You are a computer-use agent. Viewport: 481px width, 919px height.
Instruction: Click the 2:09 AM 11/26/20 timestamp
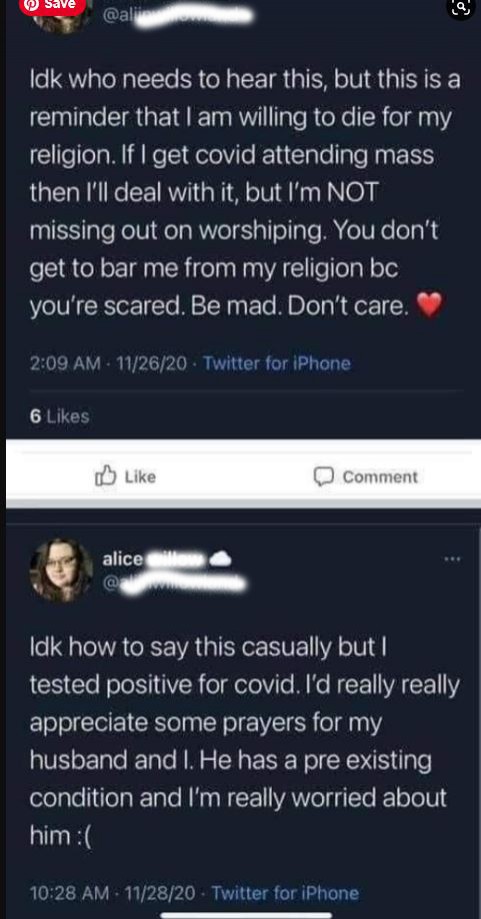pyautogui.click(x=108, y=363)
